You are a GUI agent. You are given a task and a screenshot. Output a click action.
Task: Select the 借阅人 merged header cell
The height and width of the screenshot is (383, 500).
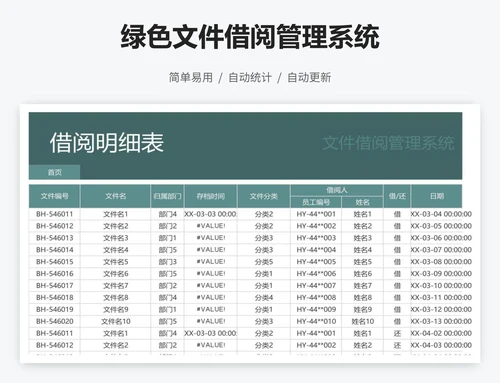pos(337,190)
